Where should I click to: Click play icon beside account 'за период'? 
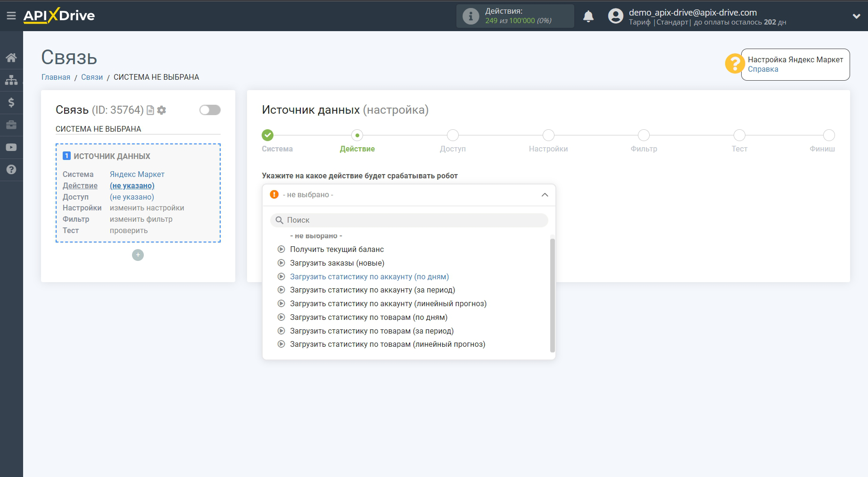[281, 290]
